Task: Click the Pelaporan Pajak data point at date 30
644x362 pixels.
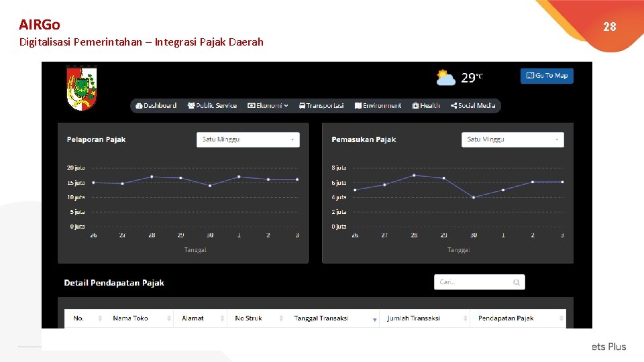Action: (210, 186)
